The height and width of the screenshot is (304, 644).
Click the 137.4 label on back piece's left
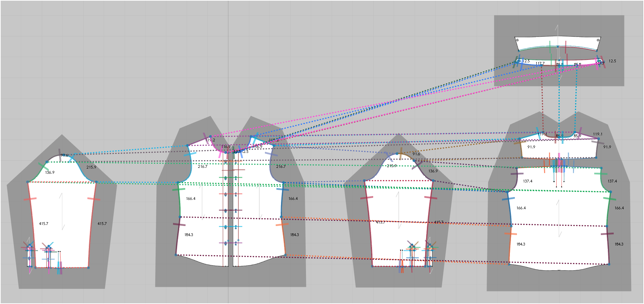coord(528,181)
